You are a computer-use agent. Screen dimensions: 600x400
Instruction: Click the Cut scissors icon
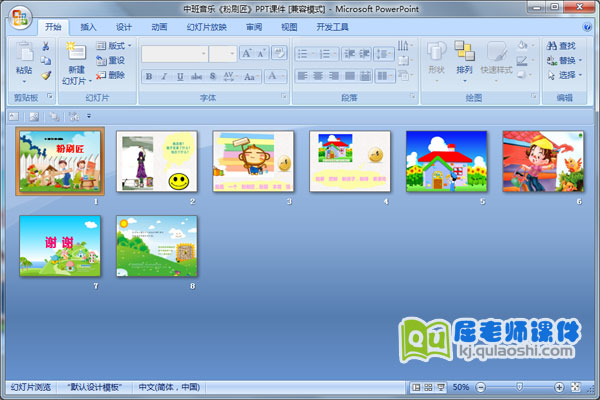46,46
